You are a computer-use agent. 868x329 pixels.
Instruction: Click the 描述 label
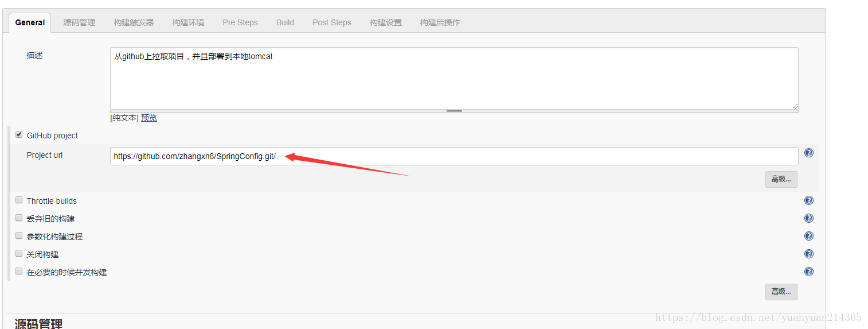point(34,55)
